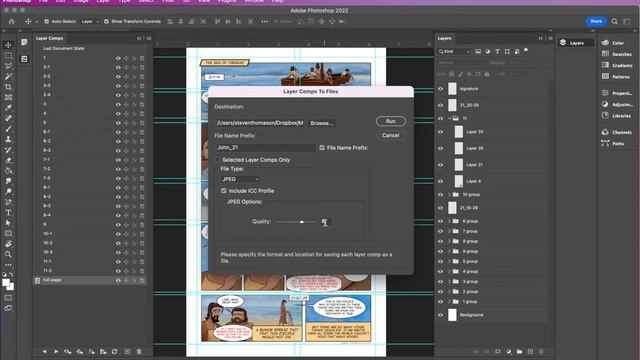Select the Frame tool
The height and width of the screenshot is (360, 640).
point(8,97)
